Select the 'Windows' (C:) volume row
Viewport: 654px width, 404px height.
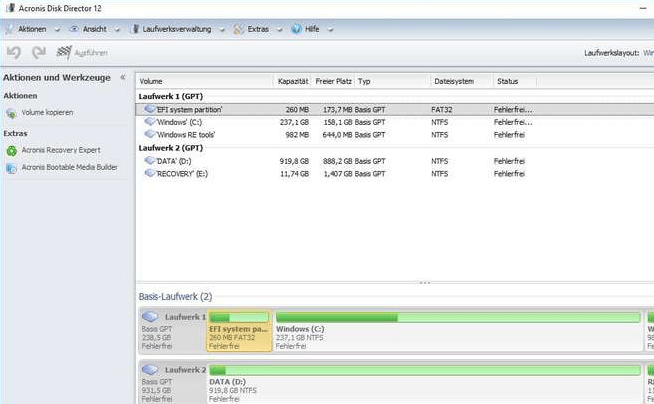click(395, 122)
